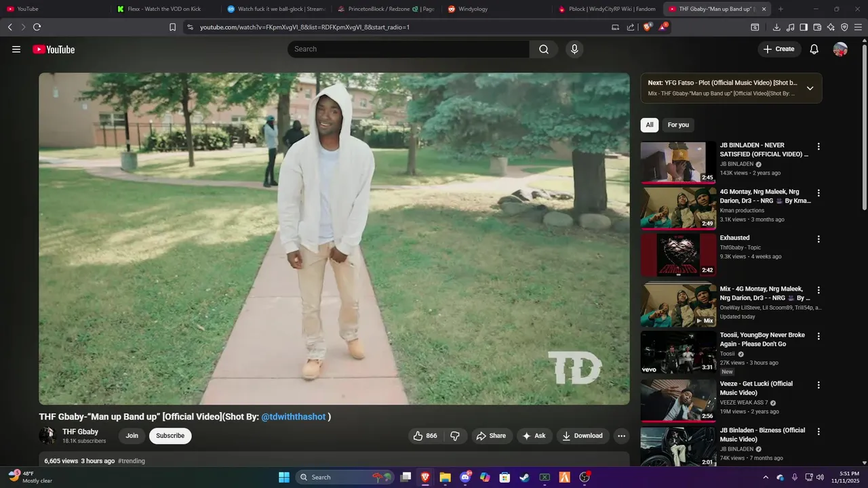Expand the Next mix playlist chevron

(810, 88)
